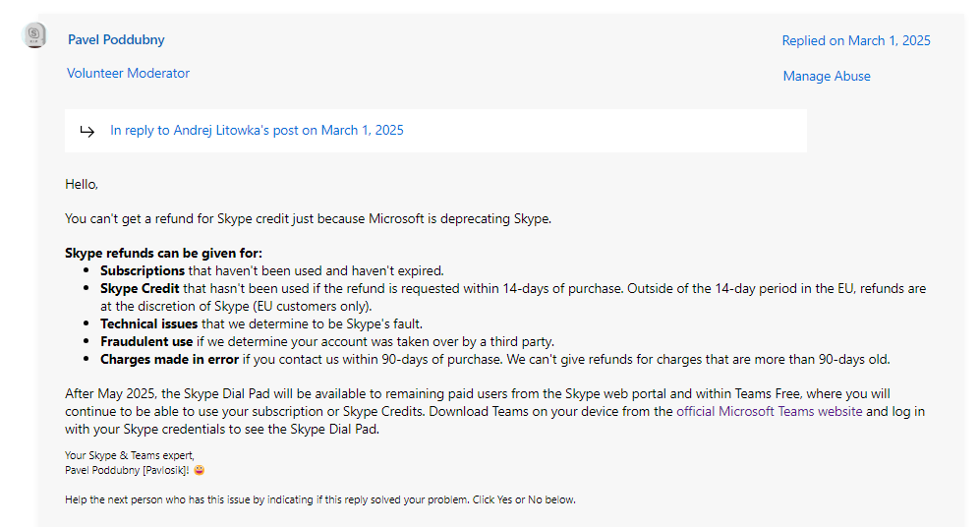This screenshot has height=527, width=980.
Task: Click the Skype Credit bullet item
Action: (x=513, y=297)
